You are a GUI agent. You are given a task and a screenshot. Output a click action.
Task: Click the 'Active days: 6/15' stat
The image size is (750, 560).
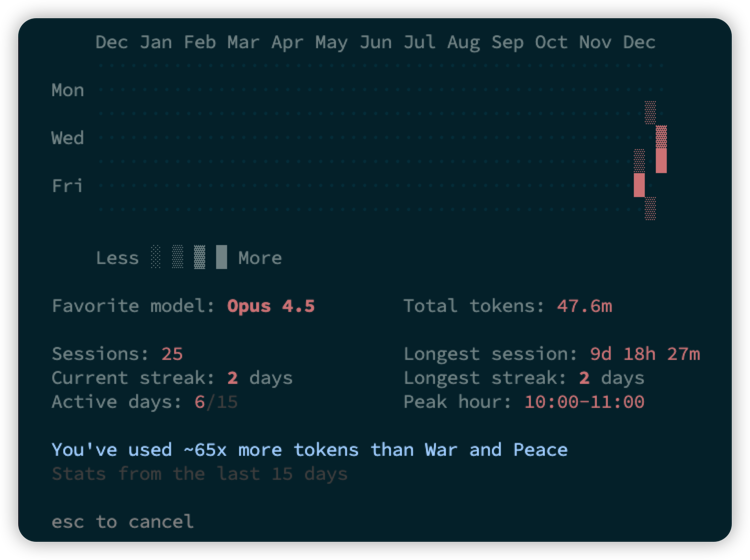click(144, 402)
